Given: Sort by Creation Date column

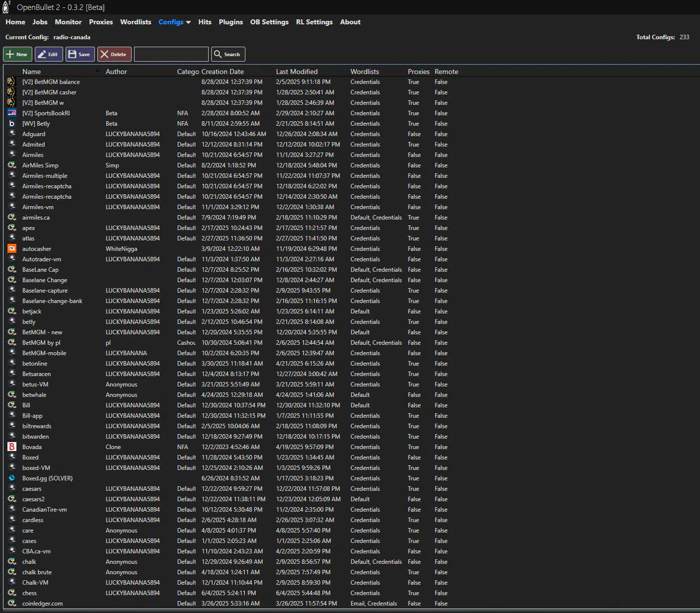Looking at the screenshot, I should 223,72.
